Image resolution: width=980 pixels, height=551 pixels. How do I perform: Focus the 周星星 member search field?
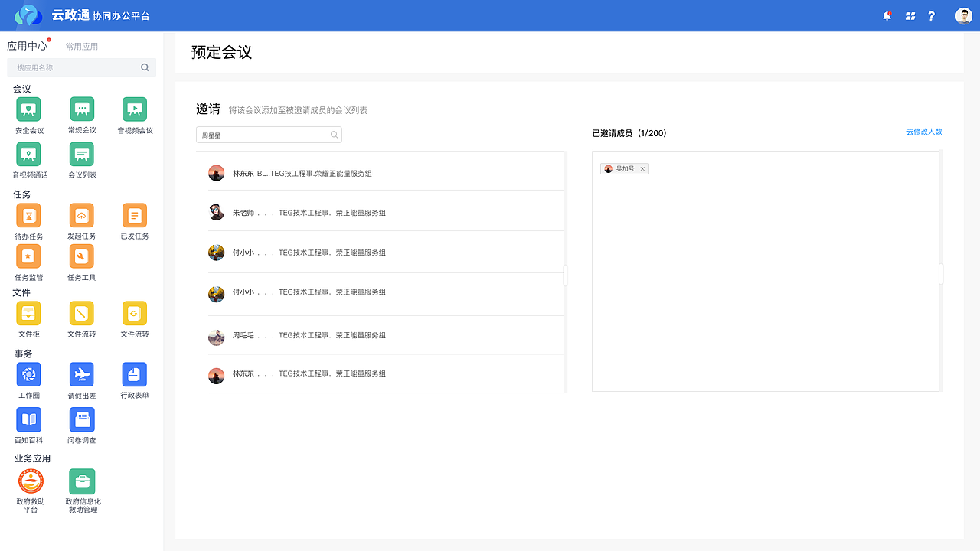[x=269, y=135]
